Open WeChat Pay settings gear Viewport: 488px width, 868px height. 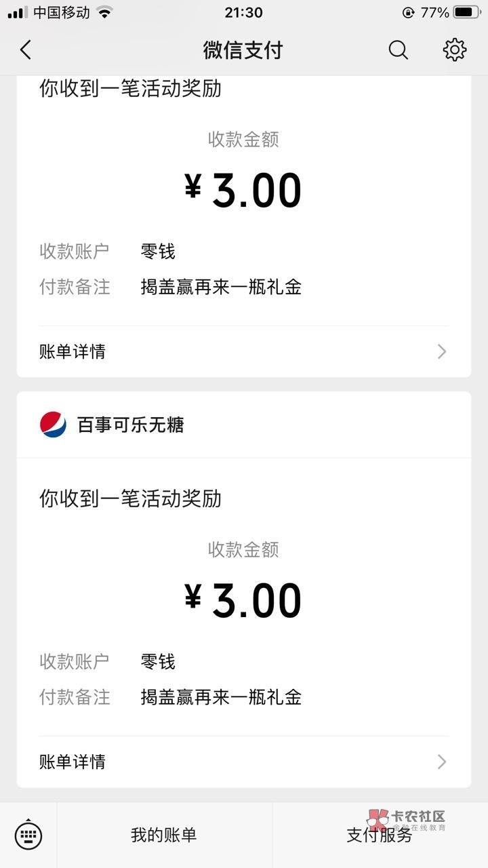(x=454, y=50)
